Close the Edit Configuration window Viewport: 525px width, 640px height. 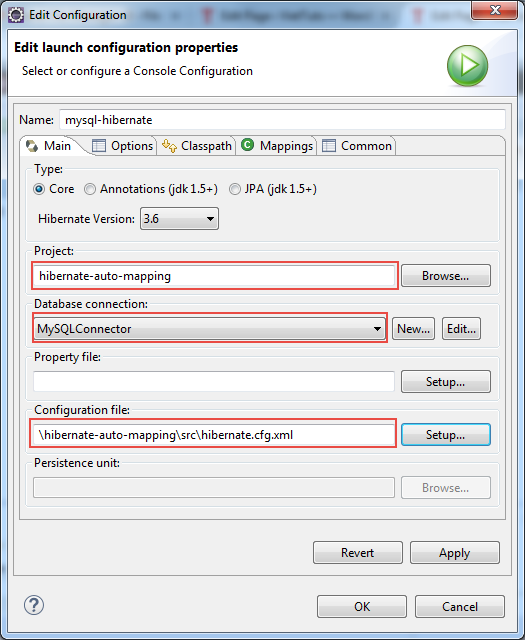495,10
